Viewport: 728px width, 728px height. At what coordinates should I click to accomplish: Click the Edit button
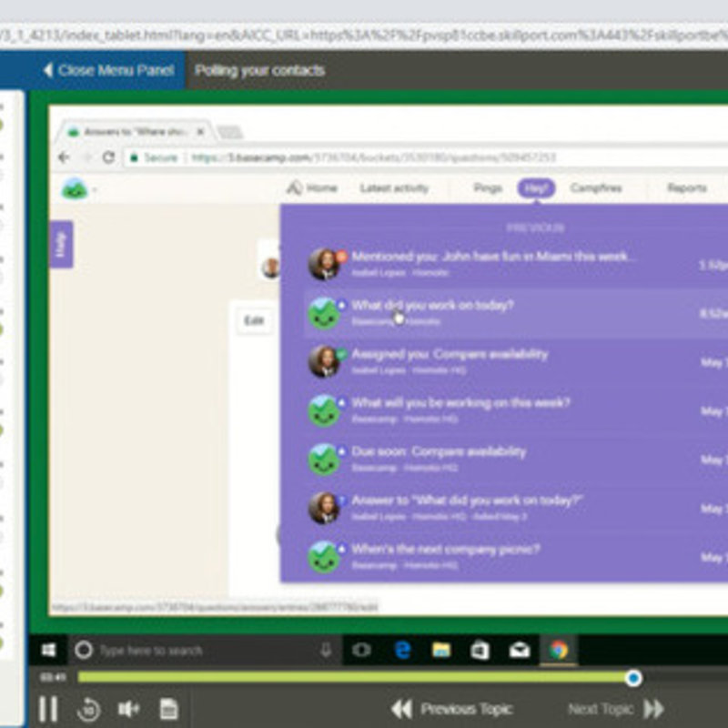pyautogui.click(x=254, y=320)
